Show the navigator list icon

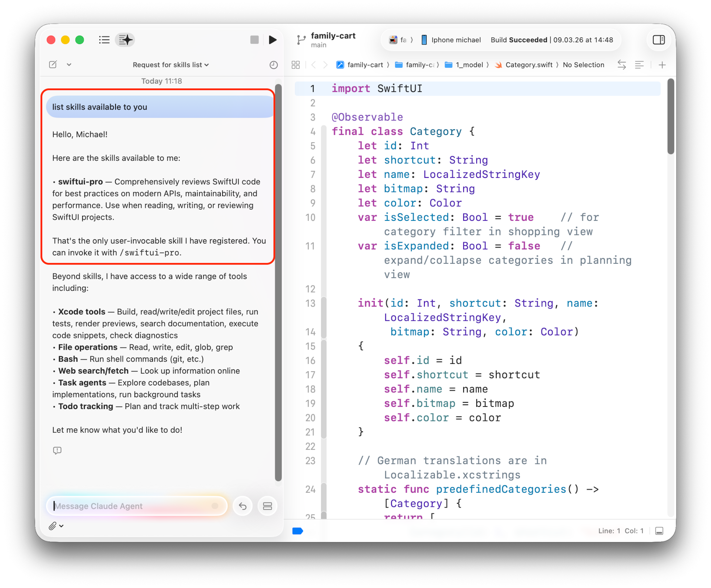click(104, 40)
